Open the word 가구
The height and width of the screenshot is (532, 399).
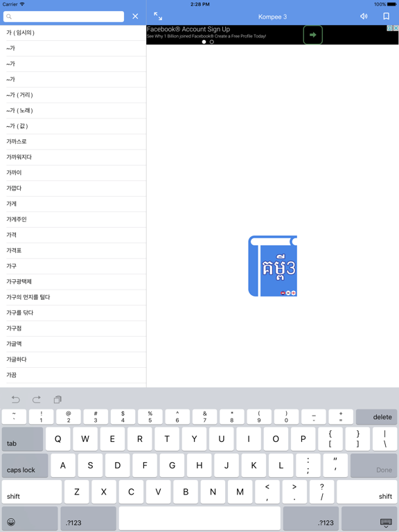click(73, 266)
